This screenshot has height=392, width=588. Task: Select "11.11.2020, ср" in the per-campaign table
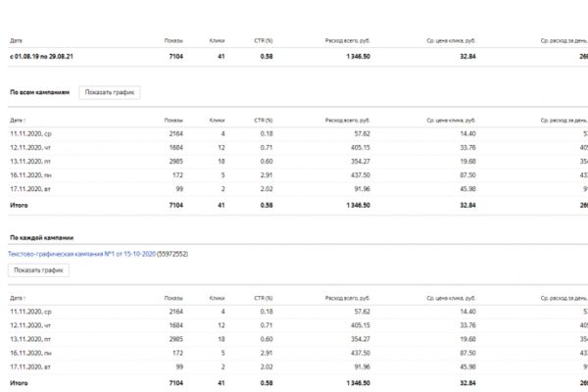[30, 312]
